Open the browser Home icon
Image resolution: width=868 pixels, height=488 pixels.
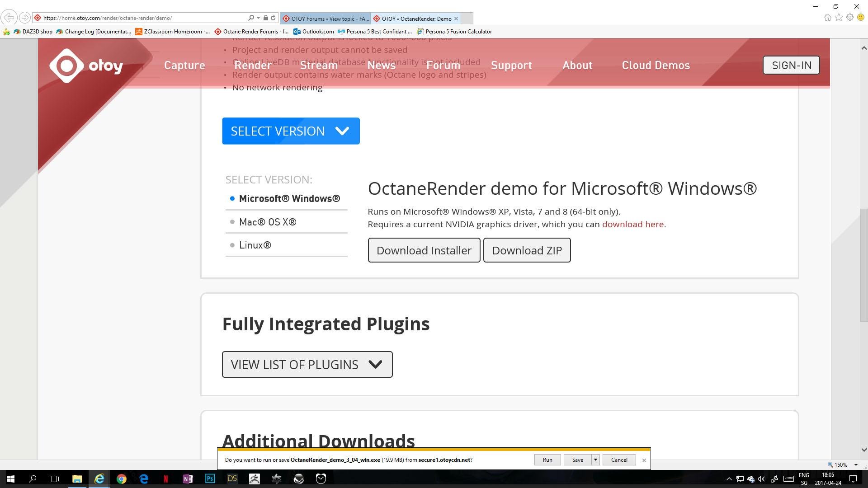pyautogui.click(x=827, y=18)
